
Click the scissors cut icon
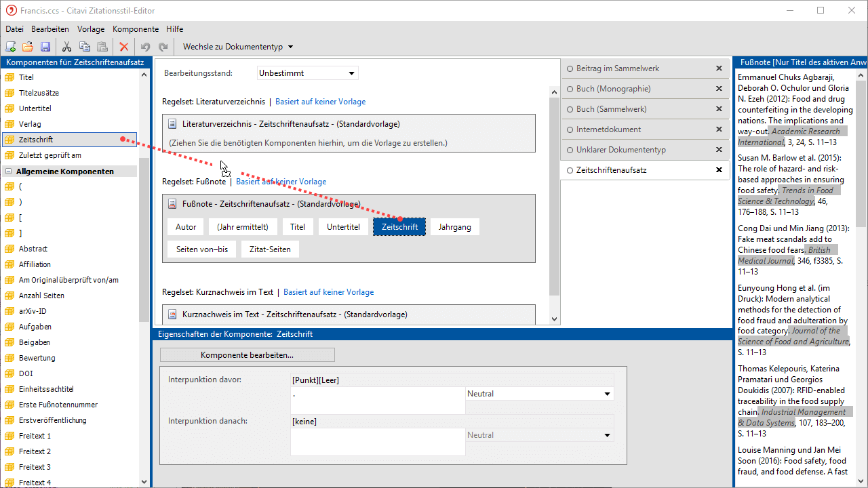pyautogui.click(x=66, y=47)
